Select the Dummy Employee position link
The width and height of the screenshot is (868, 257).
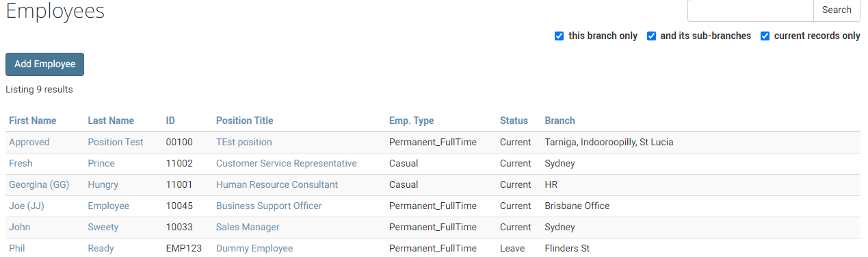[254, 248]
